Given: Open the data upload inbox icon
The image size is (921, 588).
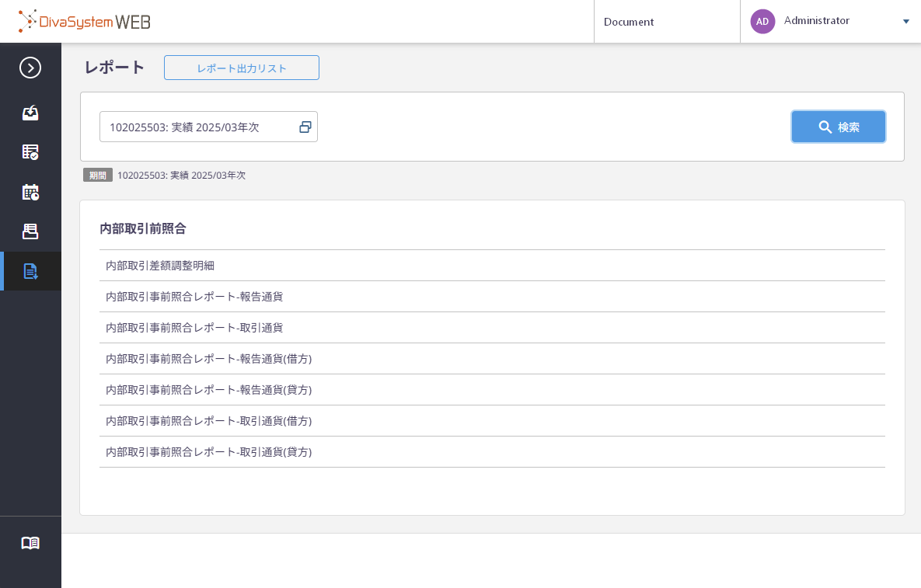Looking at the screenshot, I should tap(30, 113).
